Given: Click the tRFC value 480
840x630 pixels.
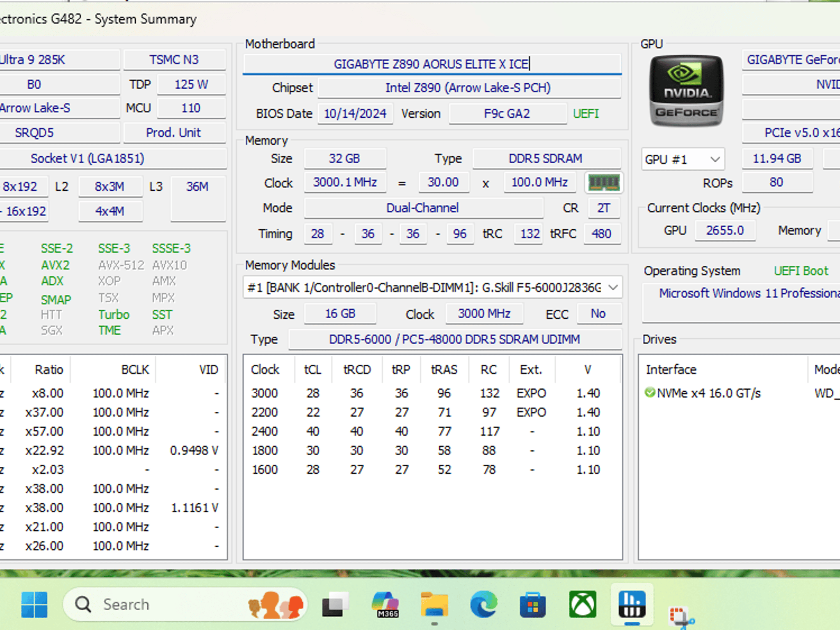Looking at the screenshot, I should (x=602, y=234).
